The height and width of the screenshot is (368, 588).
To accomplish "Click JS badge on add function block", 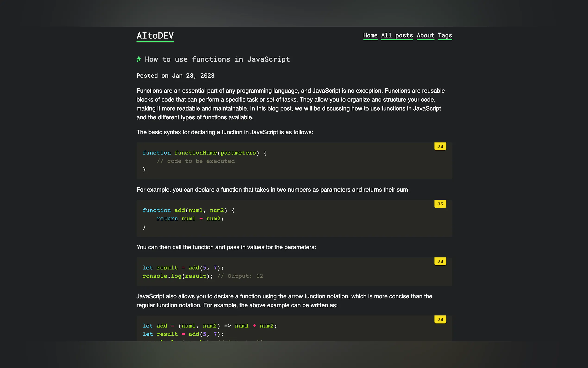I will [440, 204].
